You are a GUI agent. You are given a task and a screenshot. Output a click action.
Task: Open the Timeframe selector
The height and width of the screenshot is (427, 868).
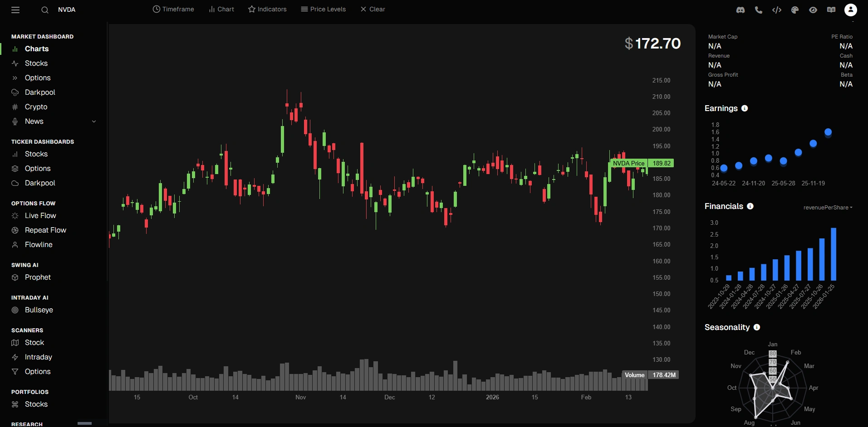[173, 9]
